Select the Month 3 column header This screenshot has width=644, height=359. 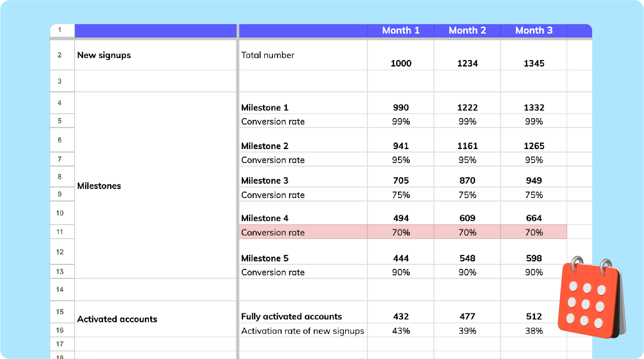click(x=534, y=30)
